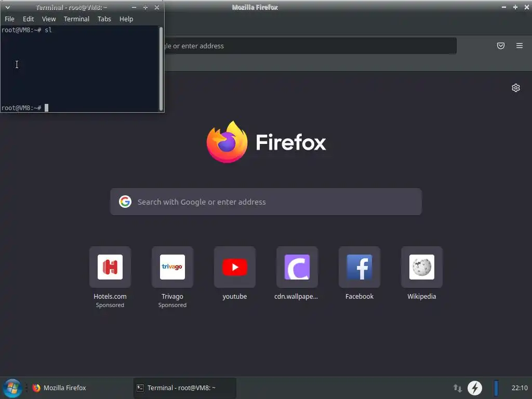Image resolution: width=532 pixels, height=399 pixels.
Task: Open the Terminal window menu arrow
Action: pyautogui.click(x=7, y=7)
